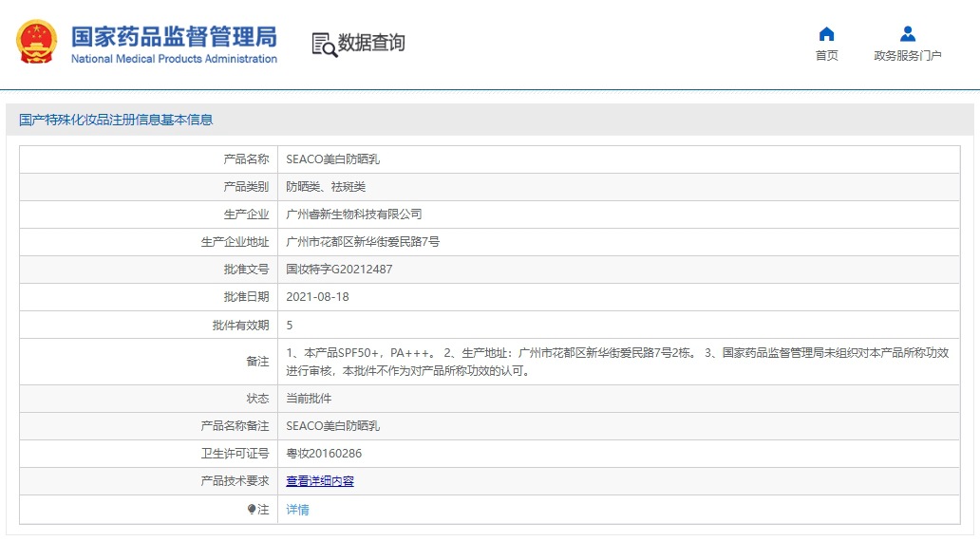The height and width of the screenshot is (541, 980).
Task: Click the 卫生许可证号 row label
Action: 235,454
